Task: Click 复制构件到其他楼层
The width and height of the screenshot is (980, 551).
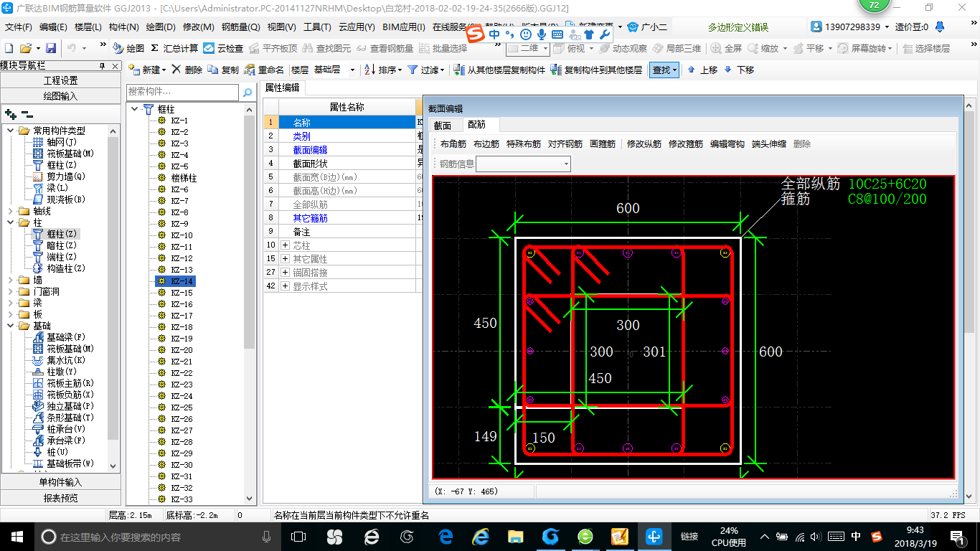Action: pos(597,70)
